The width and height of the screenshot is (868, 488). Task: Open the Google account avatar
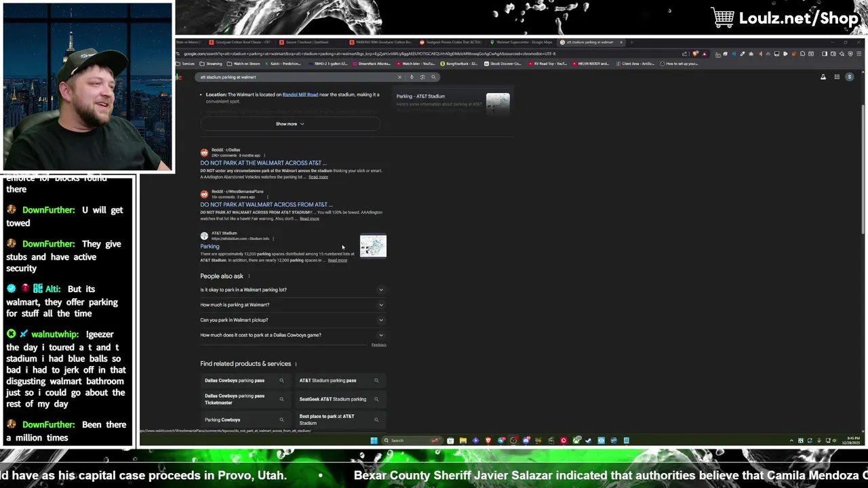850,77
